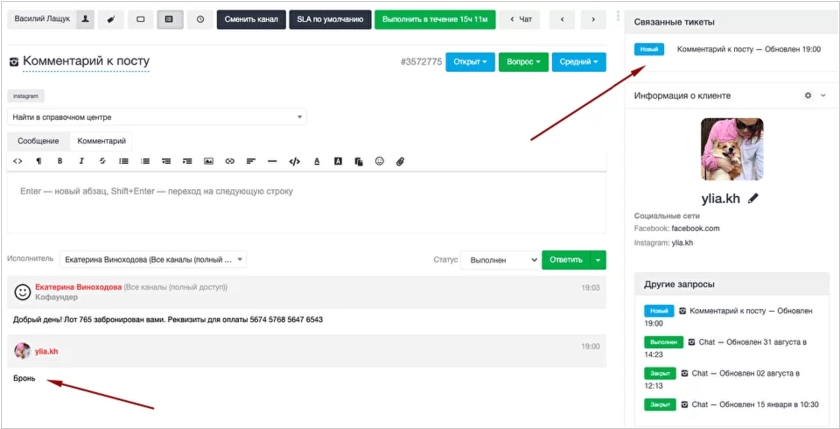Insert horizontal line in editor

point(272,161)
